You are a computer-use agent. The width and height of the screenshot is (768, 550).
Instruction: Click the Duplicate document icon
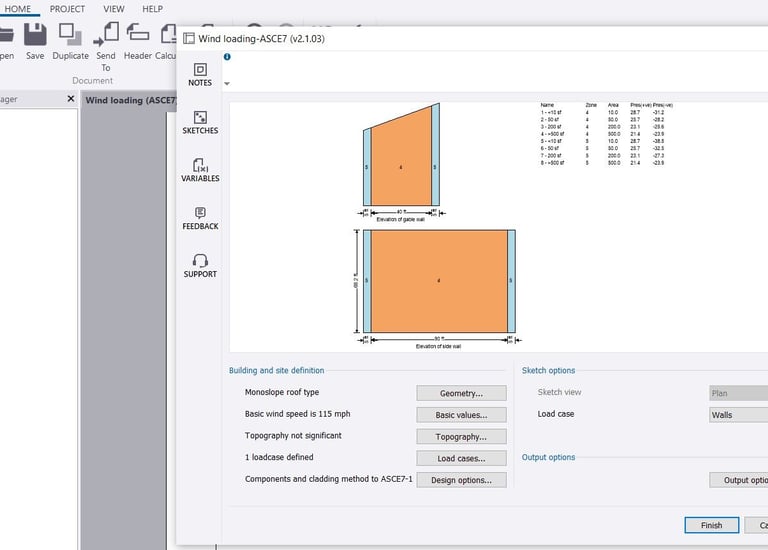pos(71,34)
